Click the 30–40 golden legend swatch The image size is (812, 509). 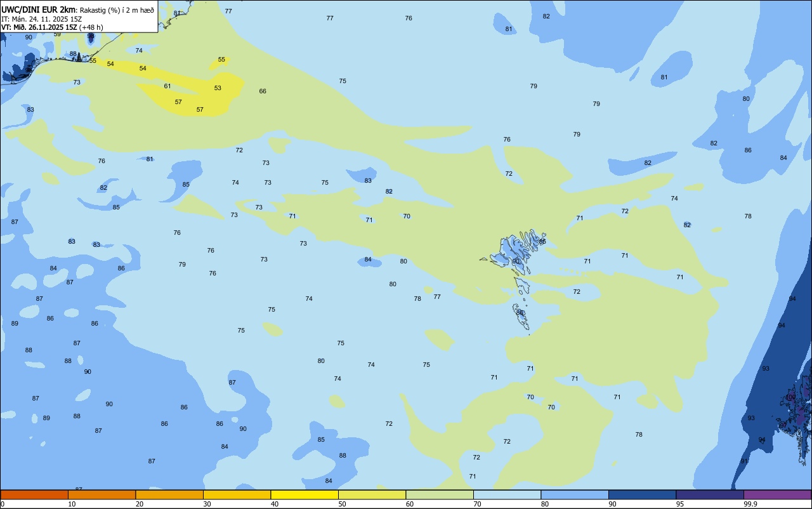pyautogui.click(x=237, y=494)
